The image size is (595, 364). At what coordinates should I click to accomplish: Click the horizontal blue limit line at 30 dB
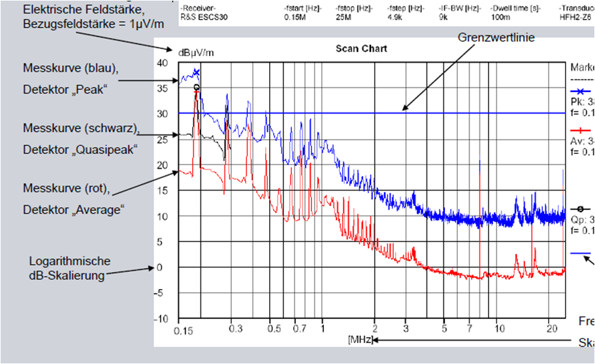(x=372, y=113)
